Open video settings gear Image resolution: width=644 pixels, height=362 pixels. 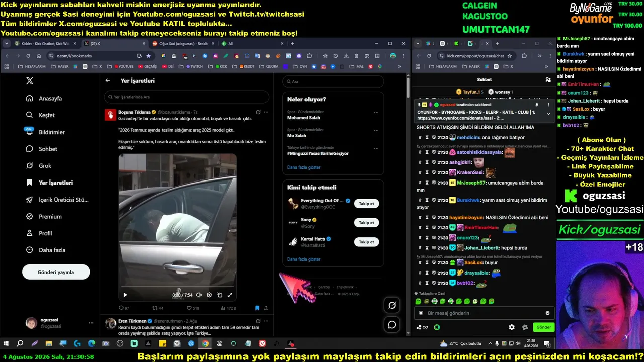[x=209, y=295]
